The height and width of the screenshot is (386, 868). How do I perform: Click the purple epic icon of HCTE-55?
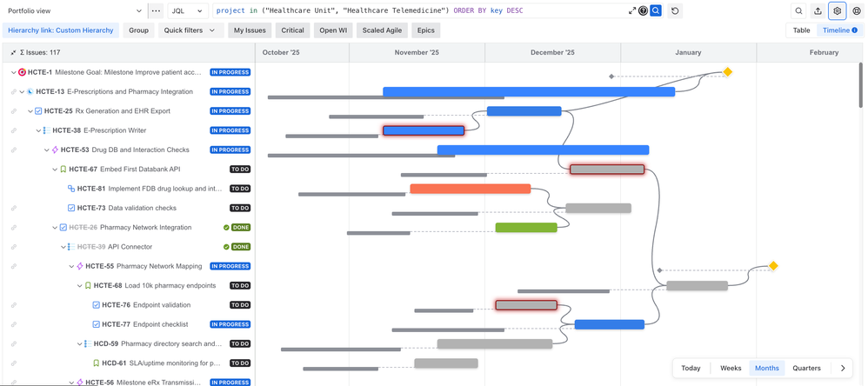[80, 266]
